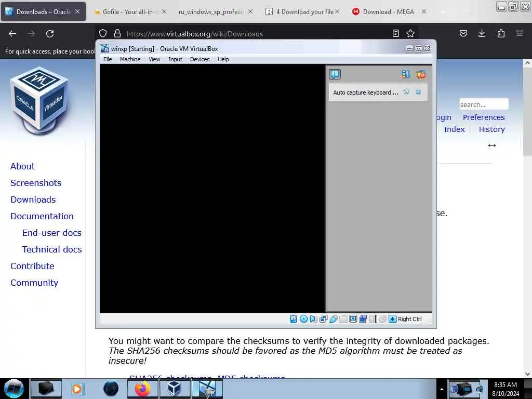The height and width of the screenshot is (399, 532).
Task: Open Technical docs link
Action: pyautogui.click(x=52, y=249)
